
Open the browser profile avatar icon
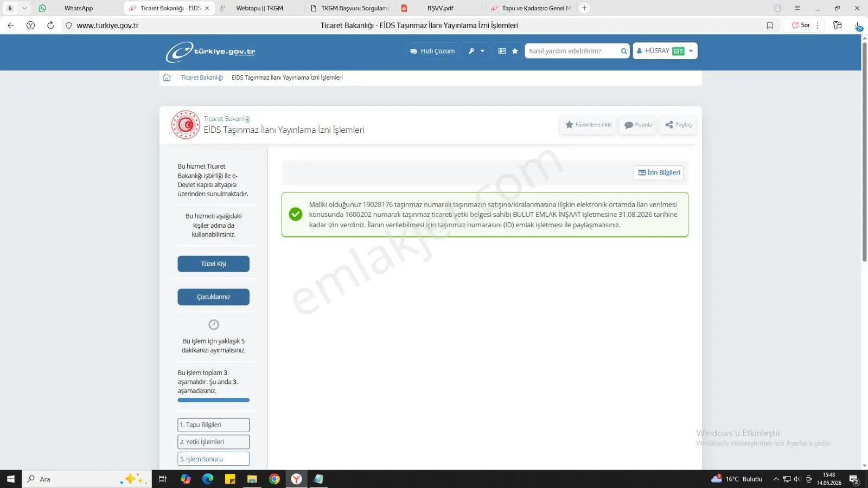click(x=777, y=8)
